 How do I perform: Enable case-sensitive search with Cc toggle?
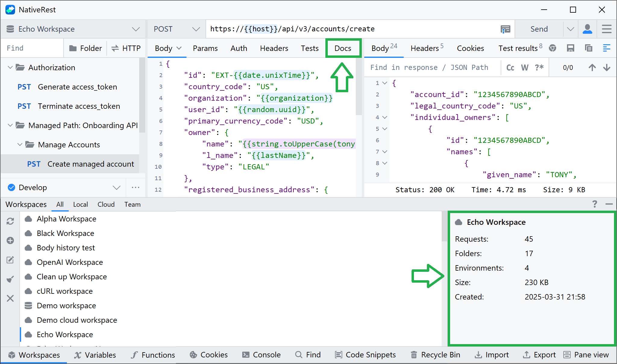click(510, 67)
